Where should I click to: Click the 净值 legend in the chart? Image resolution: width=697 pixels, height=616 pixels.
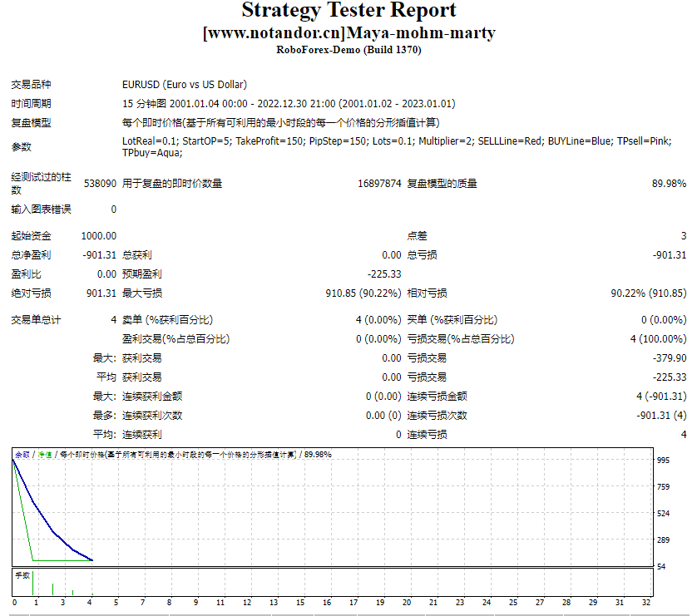(45, 455)
